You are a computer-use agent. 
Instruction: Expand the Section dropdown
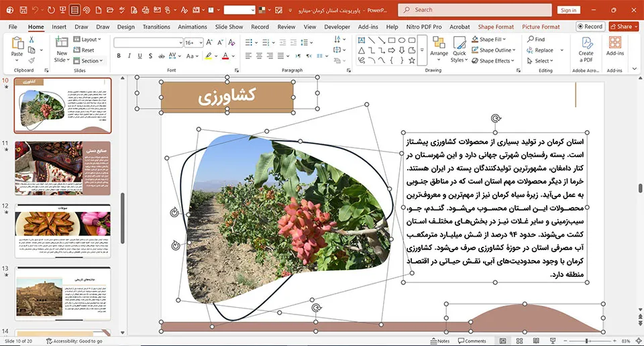(x=89, y=61)
